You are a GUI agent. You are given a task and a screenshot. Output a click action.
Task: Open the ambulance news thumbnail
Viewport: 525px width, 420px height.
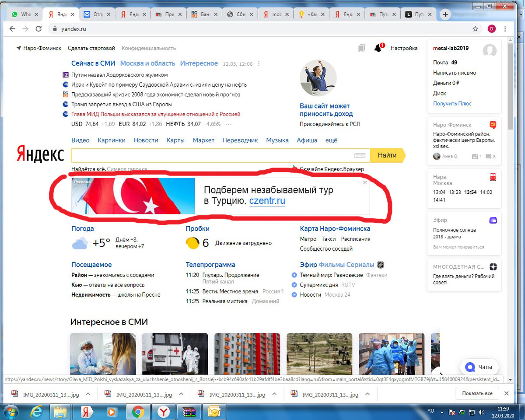pyautogui.click(x=175, y=353)
